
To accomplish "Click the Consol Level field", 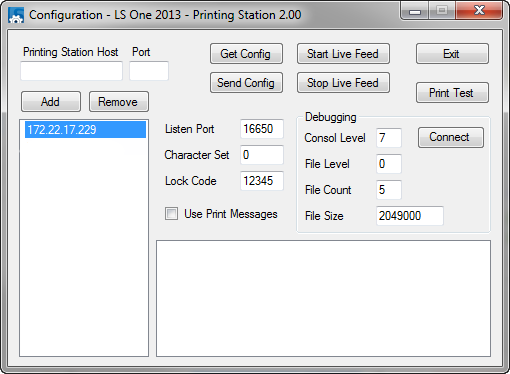I will pyautogui.click(x=389, y=138).
